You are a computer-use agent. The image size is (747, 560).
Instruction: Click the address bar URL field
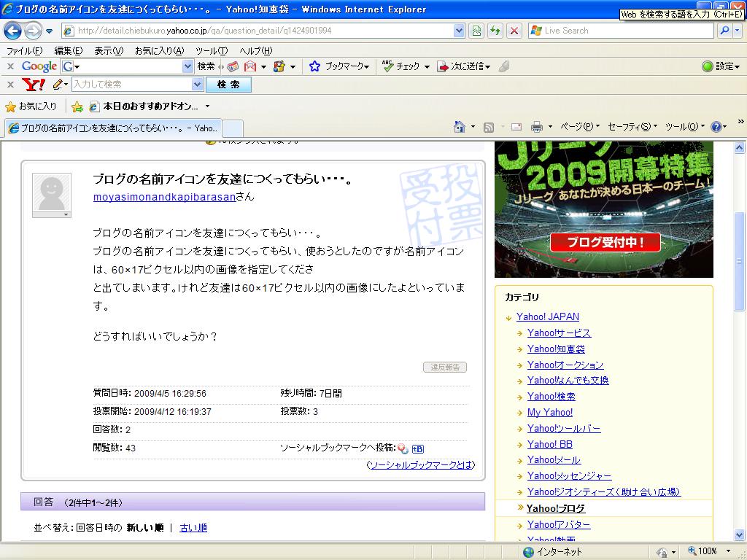[x=258, y=31]
